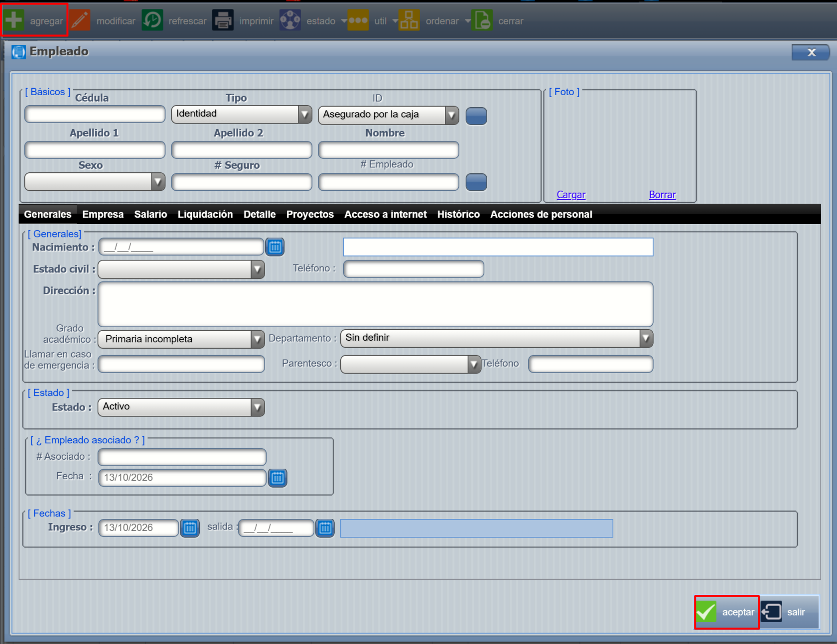Click the imprimir printer icon
Image resolution: width=837 pixels, height=644 pixels.
point(223,20)
